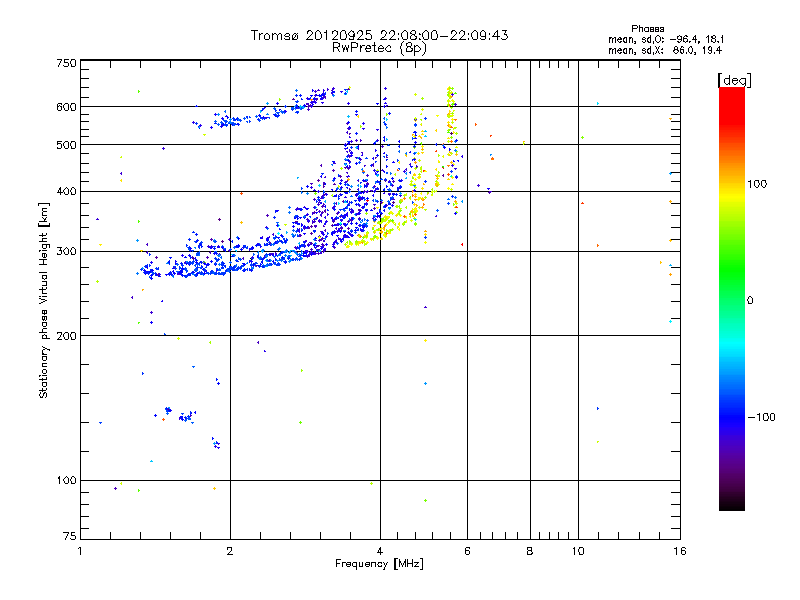Screen dimensions: 800x600
Task: Click the colour bar tick label "0"
Action: (x=749, y=300)
